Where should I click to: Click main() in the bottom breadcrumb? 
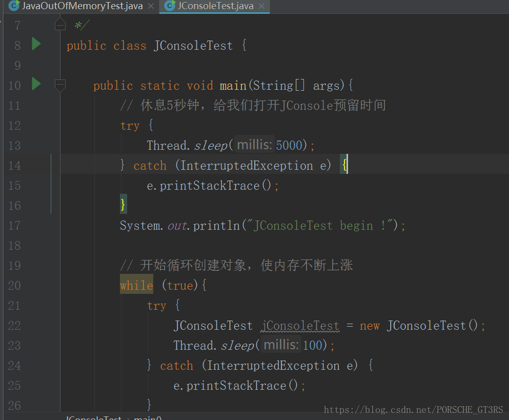(x=148, y=417)
